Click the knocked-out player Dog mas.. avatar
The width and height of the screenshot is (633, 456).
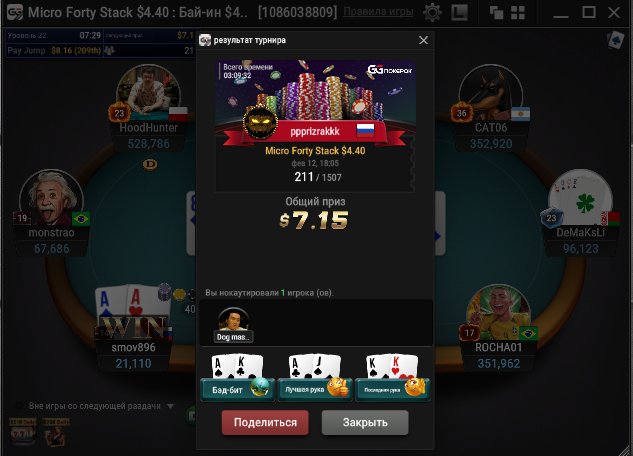pyautogui.click(x=233, y=325)
